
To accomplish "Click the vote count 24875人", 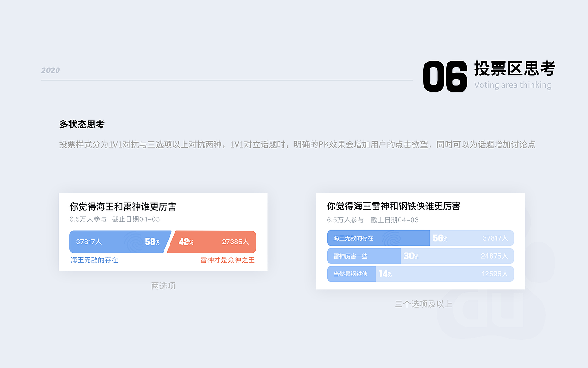I will 495,256.
